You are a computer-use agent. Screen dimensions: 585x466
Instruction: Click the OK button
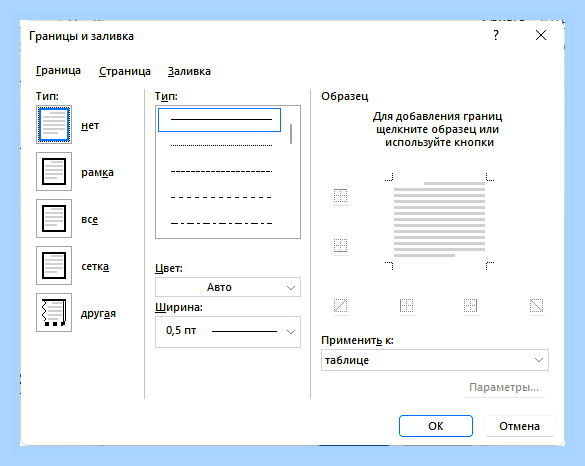pyautogui.click(x=436, y=426)
